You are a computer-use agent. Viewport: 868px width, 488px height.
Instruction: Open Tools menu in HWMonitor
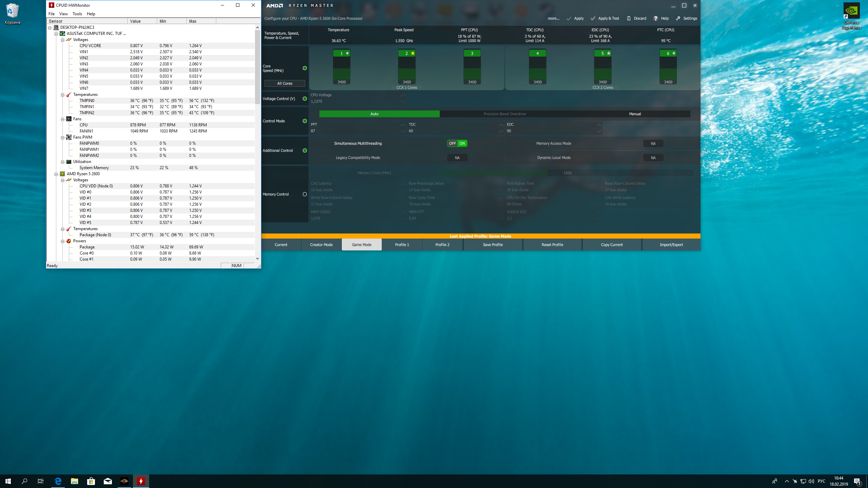pos(77,14)
